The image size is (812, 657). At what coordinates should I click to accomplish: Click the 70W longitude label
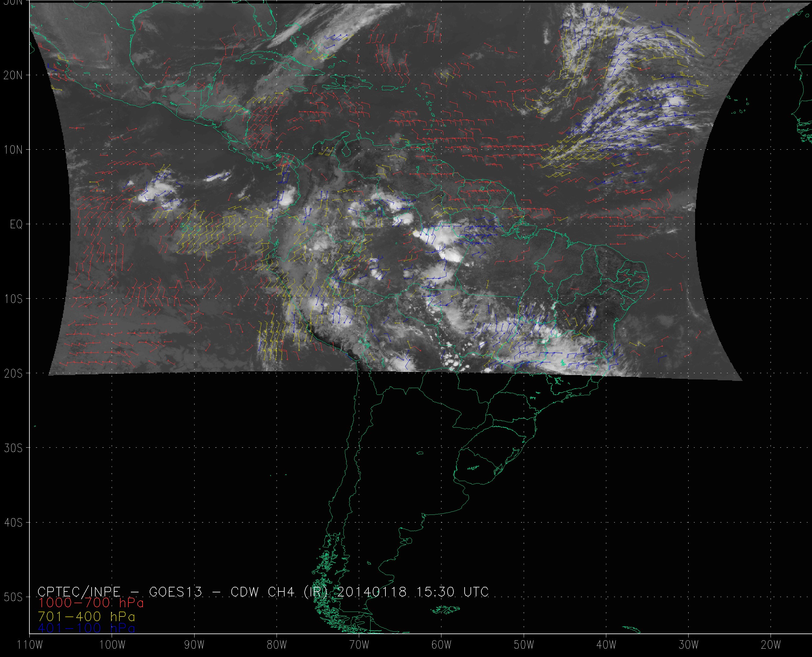click(x=359, y=645)
